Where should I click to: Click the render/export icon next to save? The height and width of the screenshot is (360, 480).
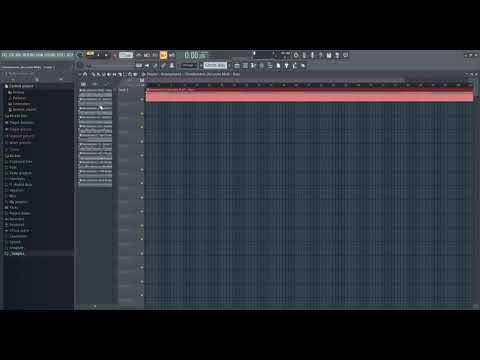pyautogui.click(x=337, y=55)
